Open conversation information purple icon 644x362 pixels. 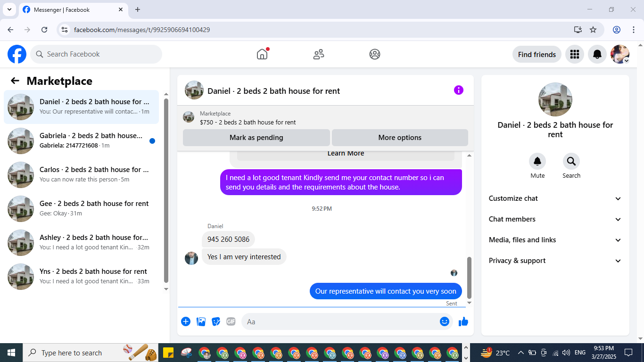click(459, 90)
